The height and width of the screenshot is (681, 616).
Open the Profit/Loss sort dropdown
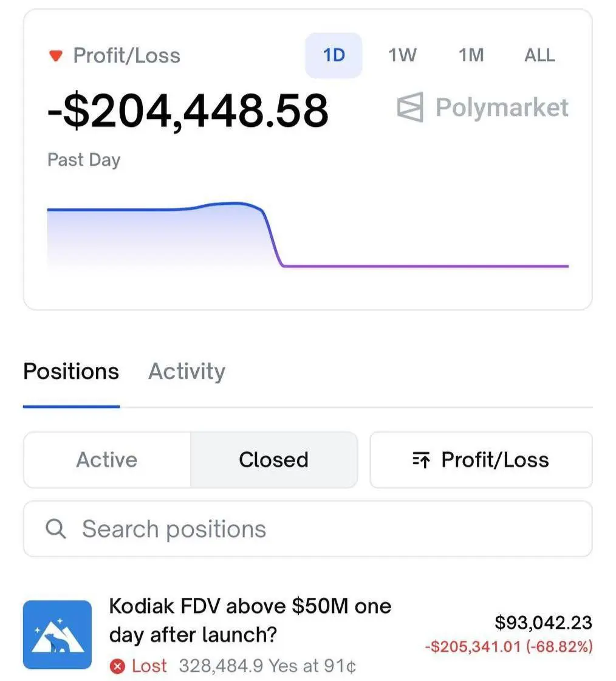click(x=481, y=460)
